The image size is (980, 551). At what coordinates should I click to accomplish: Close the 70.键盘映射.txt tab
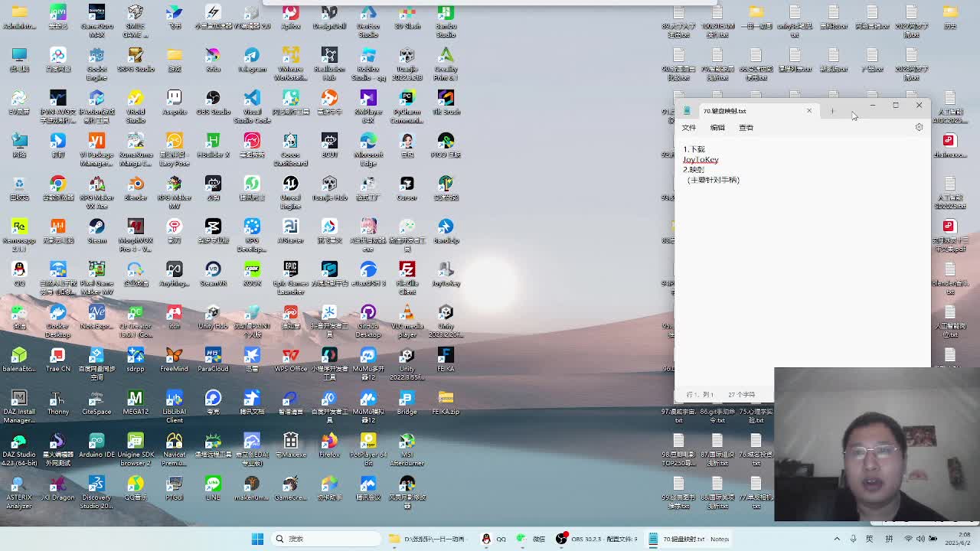click(x=809, y=111)
